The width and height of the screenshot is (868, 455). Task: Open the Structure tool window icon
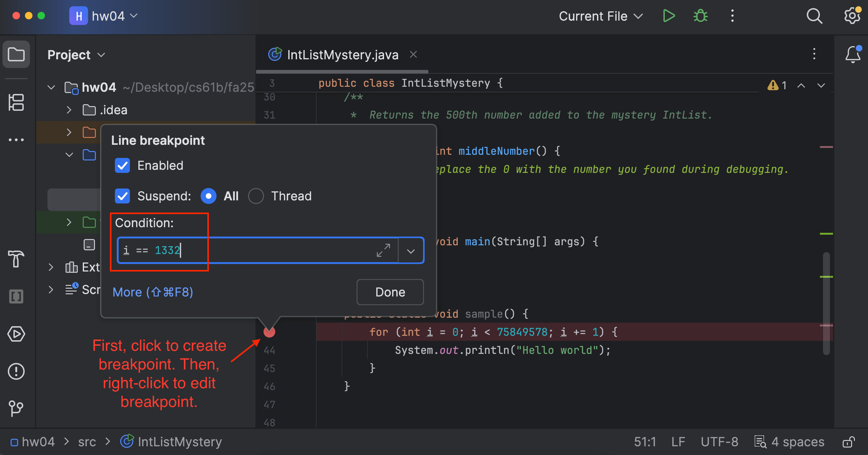click(x=16, y=102)
